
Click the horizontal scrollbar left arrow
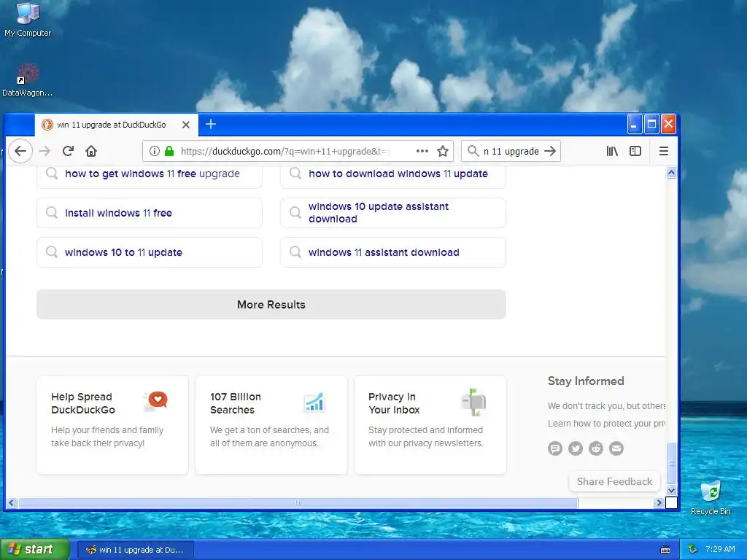(x=12, y=502)
